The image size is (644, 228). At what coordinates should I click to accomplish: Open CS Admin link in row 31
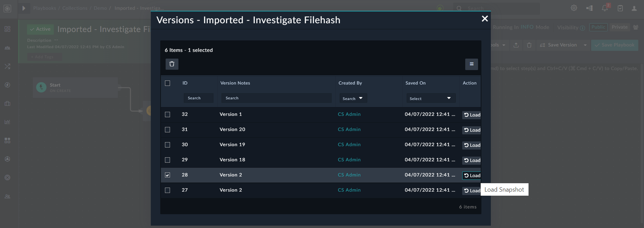tap(349, 129)
